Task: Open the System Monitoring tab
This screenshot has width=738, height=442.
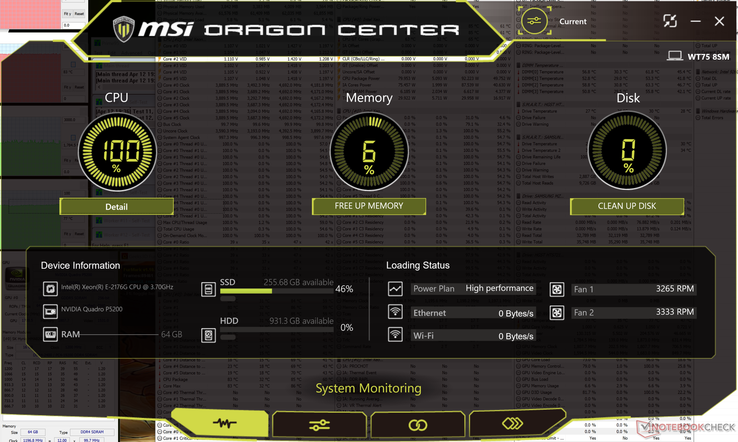Action: click(222, 423)
